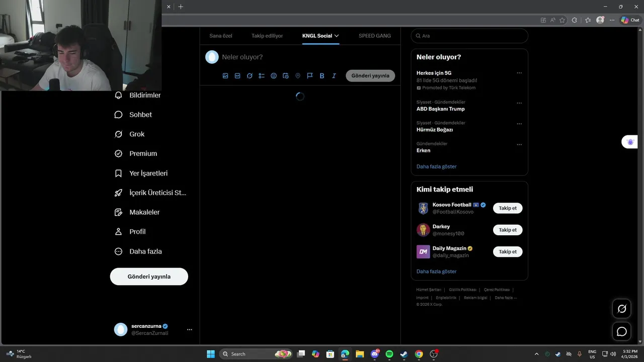Toggle bold text formatting in composer
The height and width of the screenshot is (362, 644).
tap(322, 76)
